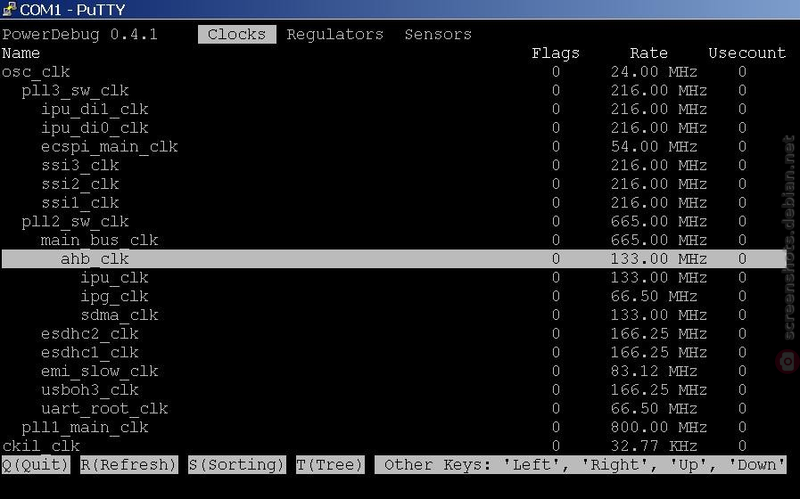Select the main_bus_clk node
The height and width of the screenshot is (499, 800).
393,240
